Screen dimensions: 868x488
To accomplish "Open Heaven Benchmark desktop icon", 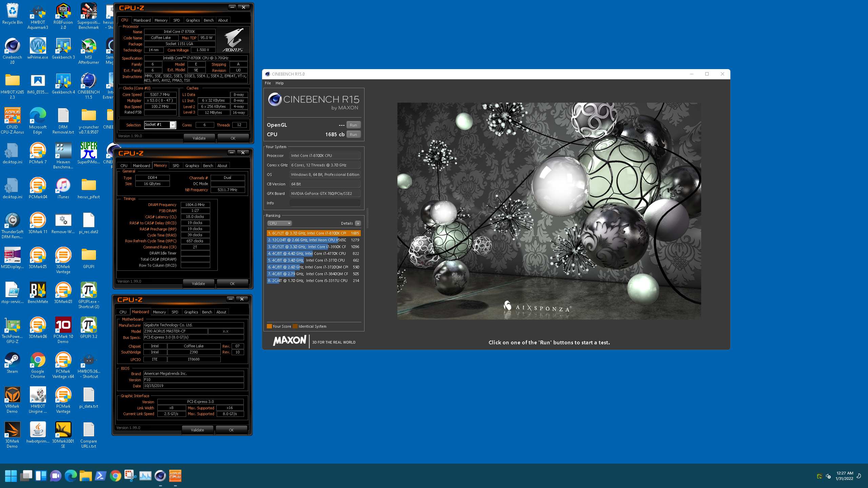I will [63, 156].
